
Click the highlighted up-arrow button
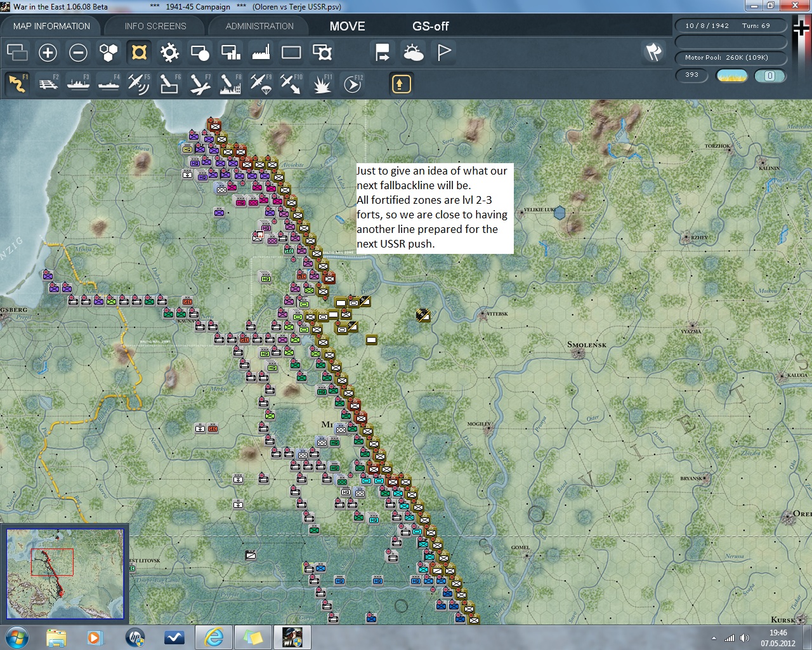pyautogui.click(x=401, y=84)
